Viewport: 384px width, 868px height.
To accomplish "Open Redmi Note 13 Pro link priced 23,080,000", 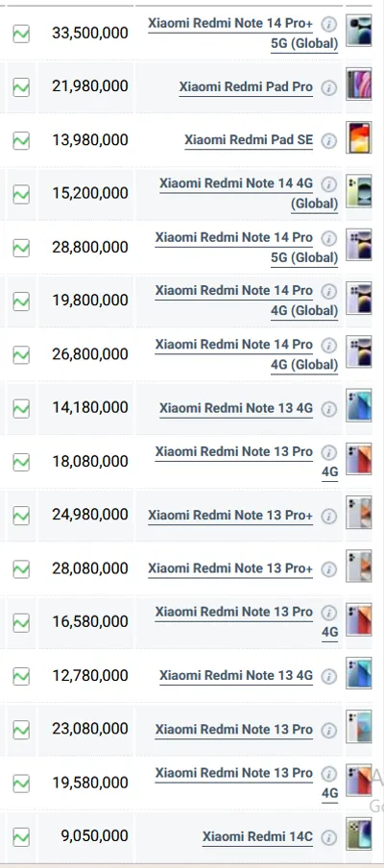I will [233, 730].
